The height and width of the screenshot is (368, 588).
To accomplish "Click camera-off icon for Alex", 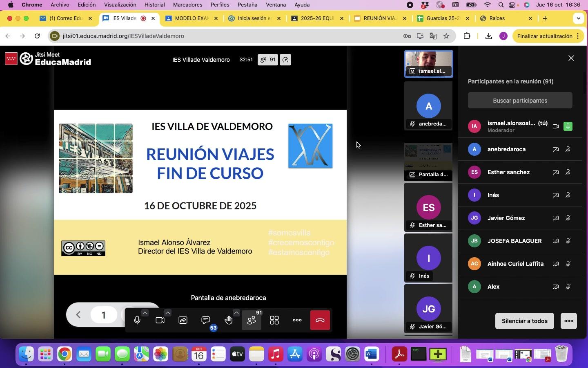I will (x=556, y=287).
